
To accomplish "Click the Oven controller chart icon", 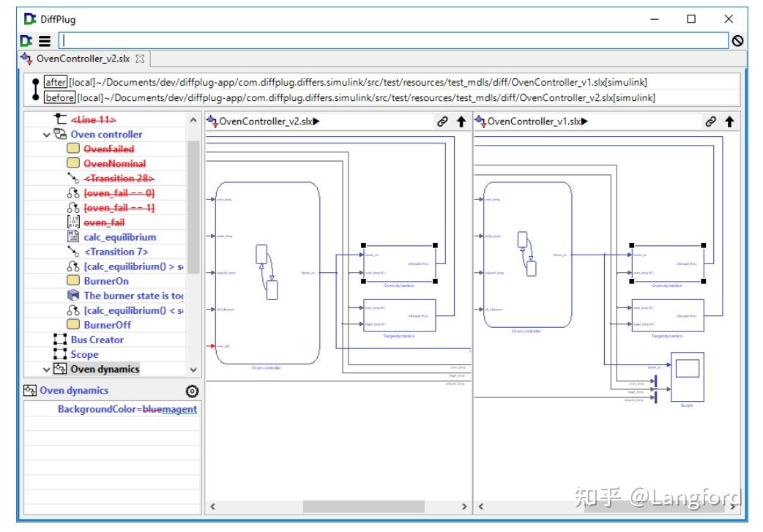I will pyautogui.click(x=60, y=134).
